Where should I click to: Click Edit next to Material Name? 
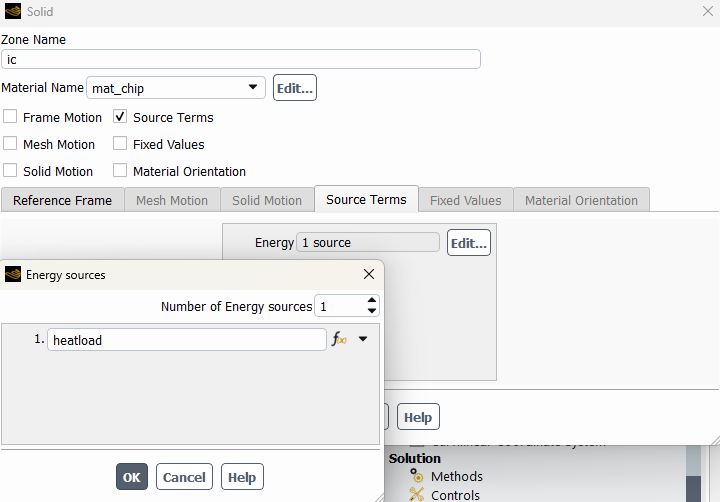(x=294, y=88)
